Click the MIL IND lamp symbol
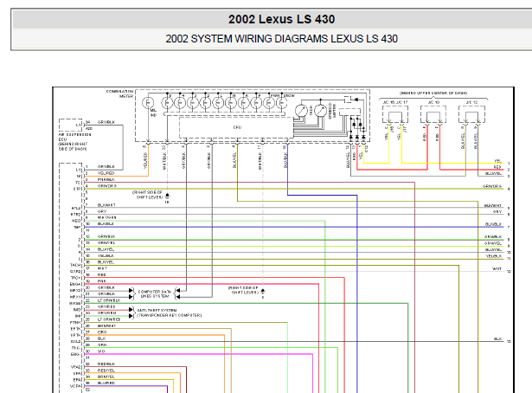Image resolution: width=532 pixels, height=393 pixels. 148,103
